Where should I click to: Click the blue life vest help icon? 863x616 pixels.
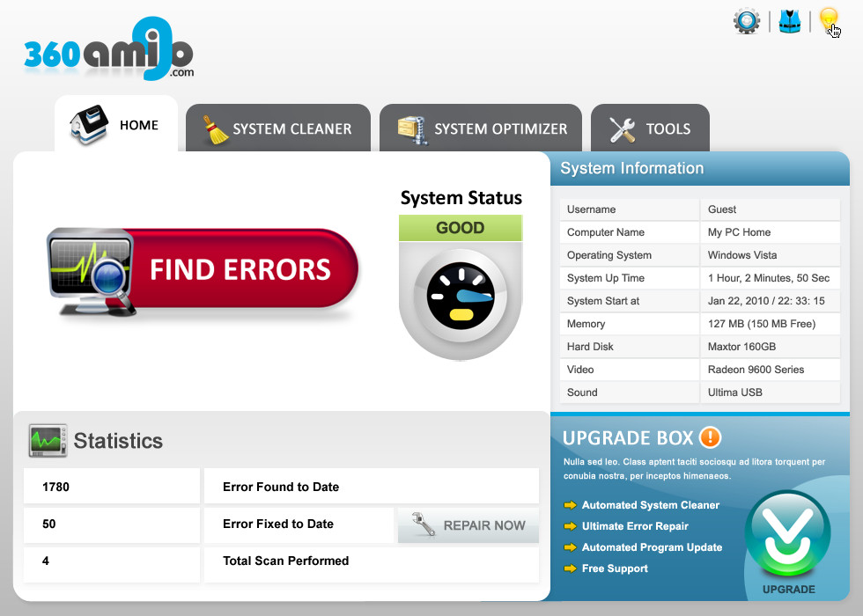(789, 21)
